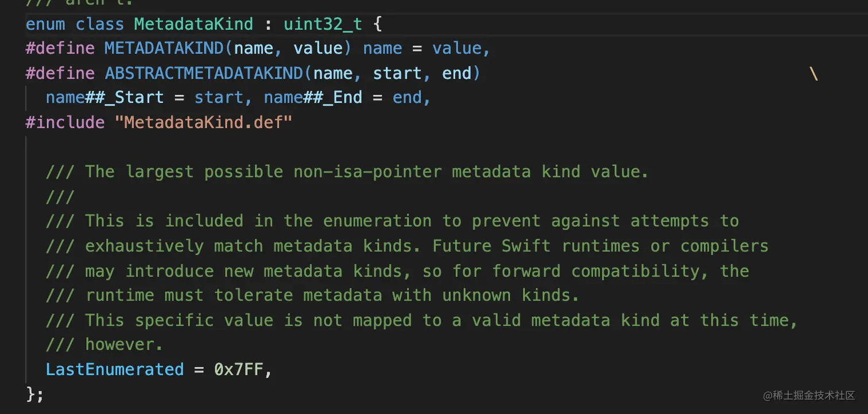Click the "/// however." comment line
This screenshot has height=414, width=868.
(x=104, y=345)
